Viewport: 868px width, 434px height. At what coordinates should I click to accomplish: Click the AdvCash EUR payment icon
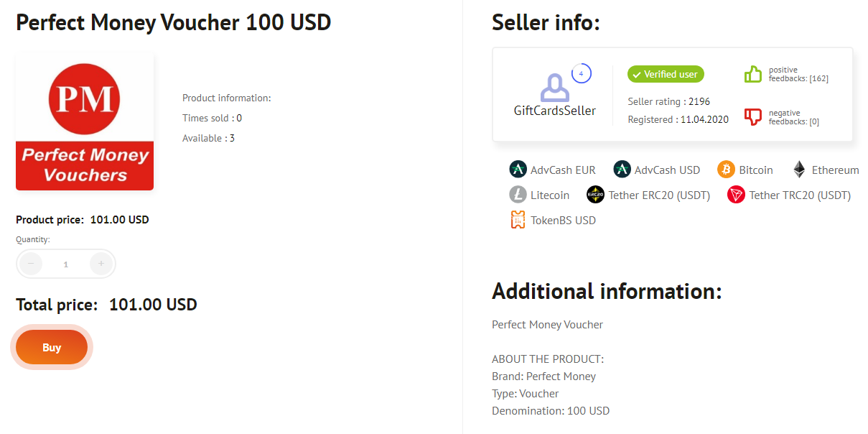518,170
